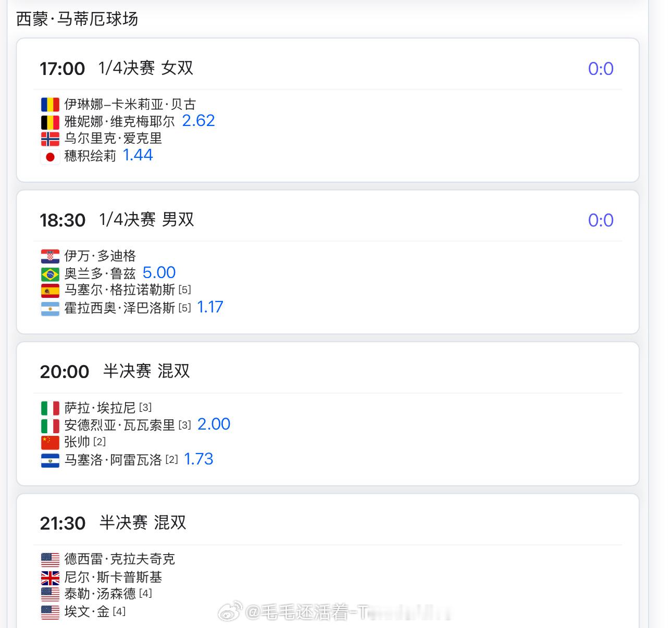
Task: Open the 0:0 score of 女双 match
Action: (x=601, y=69)
